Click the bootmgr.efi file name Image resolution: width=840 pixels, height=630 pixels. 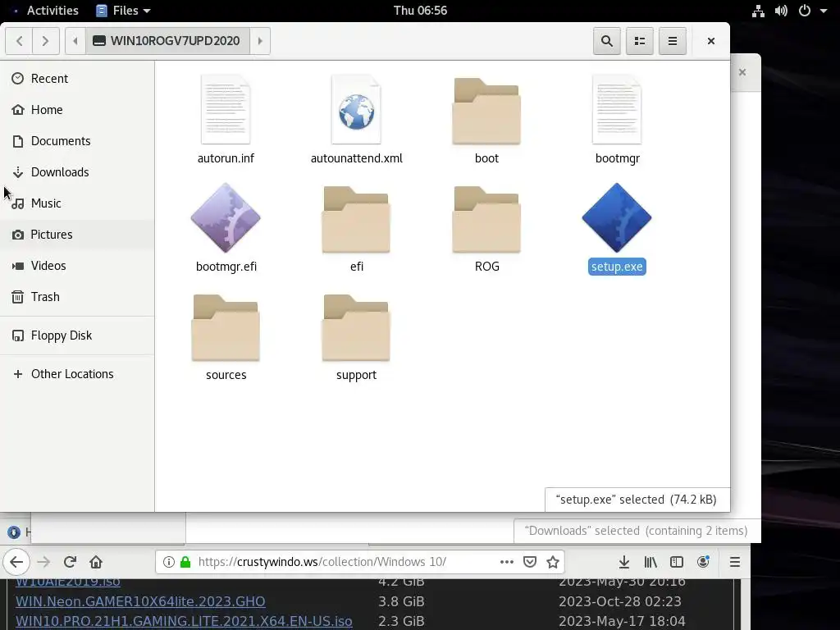226,267
